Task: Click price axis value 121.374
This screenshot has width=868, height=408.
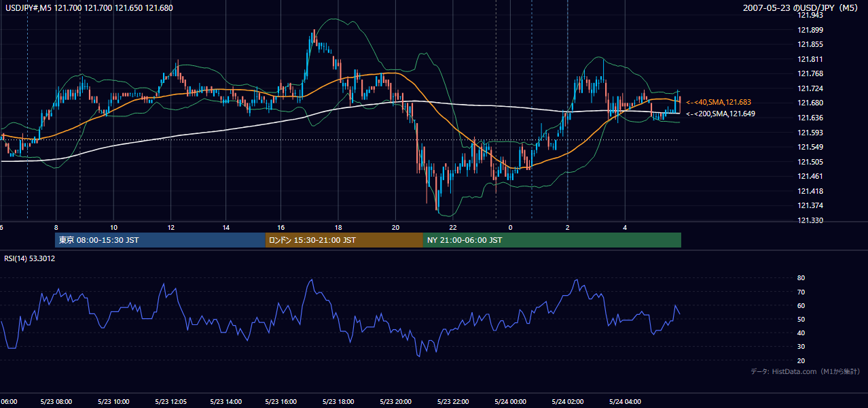Action: (x=811, y=205)
